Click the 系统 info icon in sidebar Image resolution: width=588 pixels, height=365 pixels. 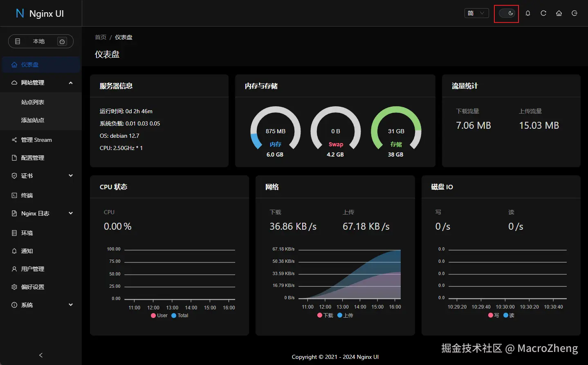14,305
